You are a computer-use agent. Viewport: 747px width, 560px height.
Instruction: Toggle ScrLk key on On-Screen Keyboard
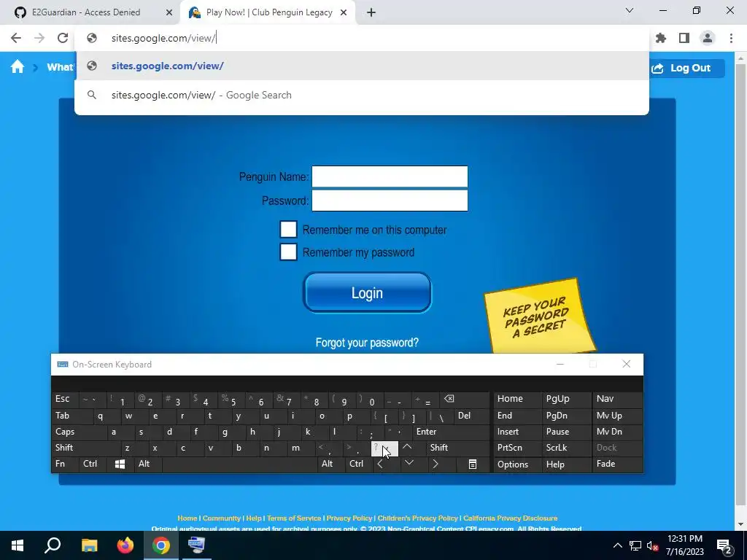pyautogui.click(x=565, y=448)
